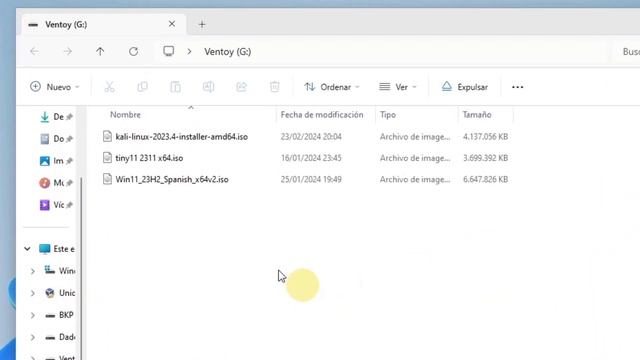
Task: Click the Copy icon in toolbar
Action: (142, 87)
